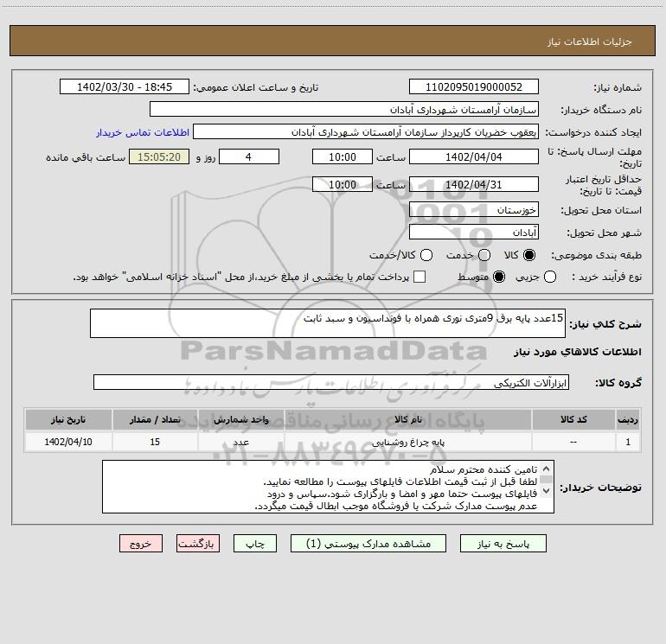Image resolution: width=666 pixels, height=644 pixels.
Task: Click the چاپ print button
Action: (255, 544)
